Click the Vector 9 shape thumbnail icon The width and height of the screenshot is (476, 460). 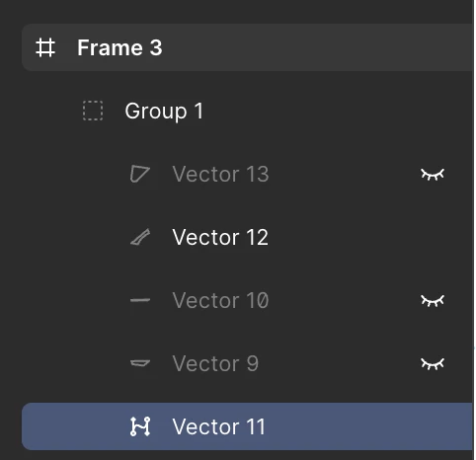[140, 363]
